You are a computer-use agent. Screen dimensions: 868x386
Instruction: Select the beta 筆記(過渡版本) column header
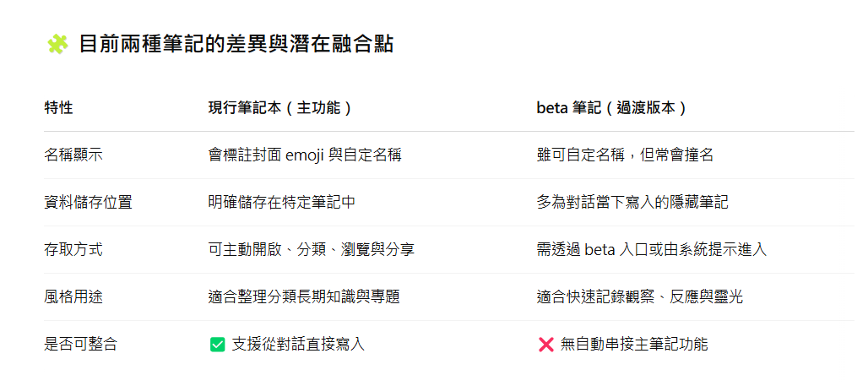[611, 108]
